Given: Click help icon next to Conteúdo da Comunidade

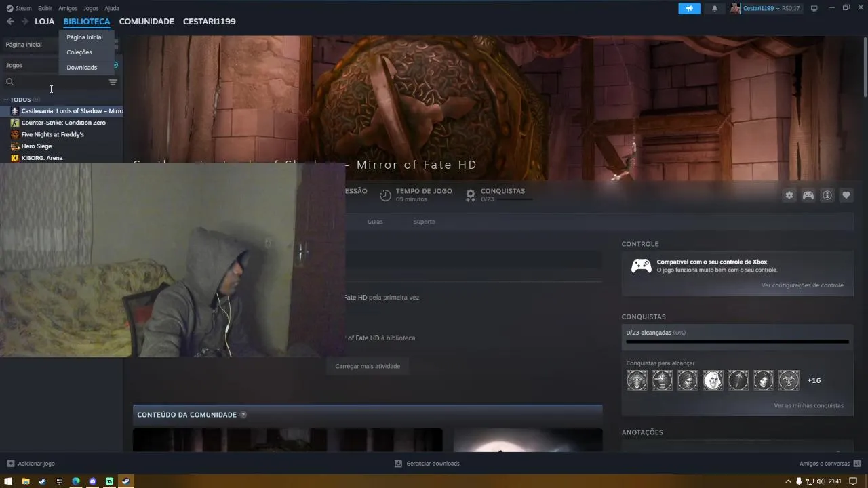Looking at the screenshot, I should pos(243,415).
